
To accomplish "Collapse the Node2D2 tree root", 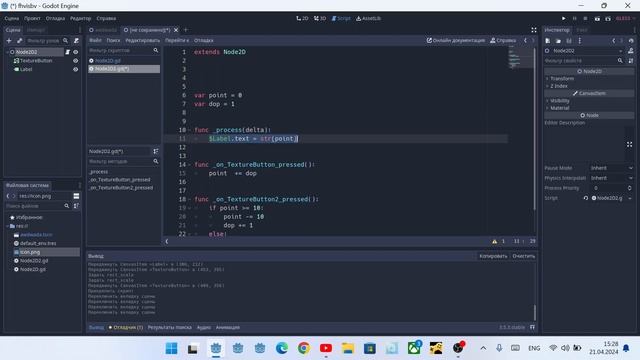I will (7, 52).
